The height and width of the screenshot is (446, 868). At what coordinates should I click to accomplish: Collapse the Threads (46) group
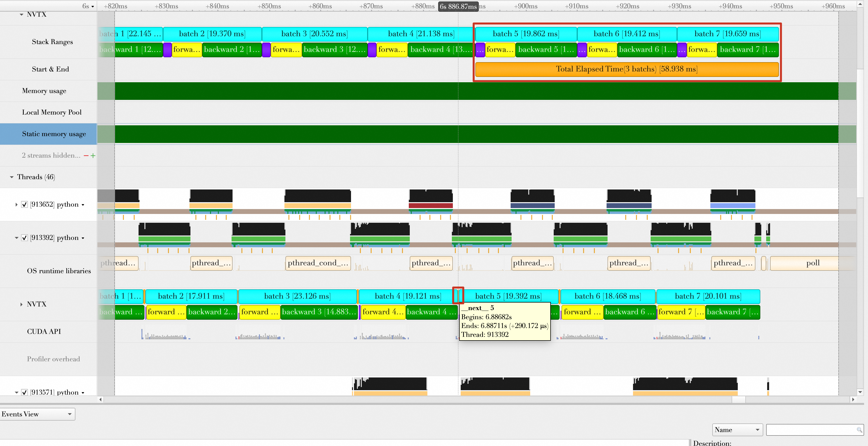[12, 177]
